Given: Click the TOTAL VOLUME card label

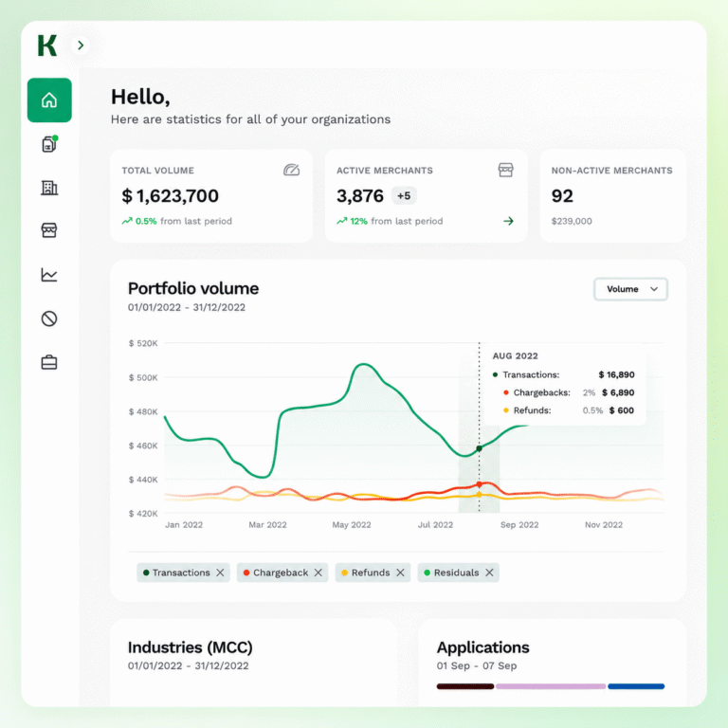Looking at the screenshot, I should (158, 171).
